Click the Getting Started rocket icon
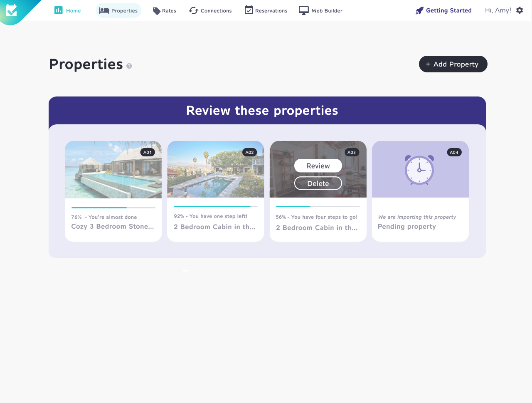Screen dimensions: 532x403 tap(419, 10)
